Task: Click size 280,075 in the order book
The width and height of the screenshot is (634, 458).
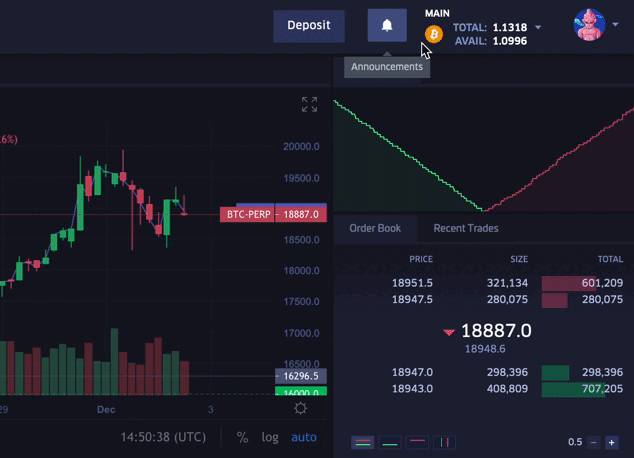Action: [x=507, y=300]
